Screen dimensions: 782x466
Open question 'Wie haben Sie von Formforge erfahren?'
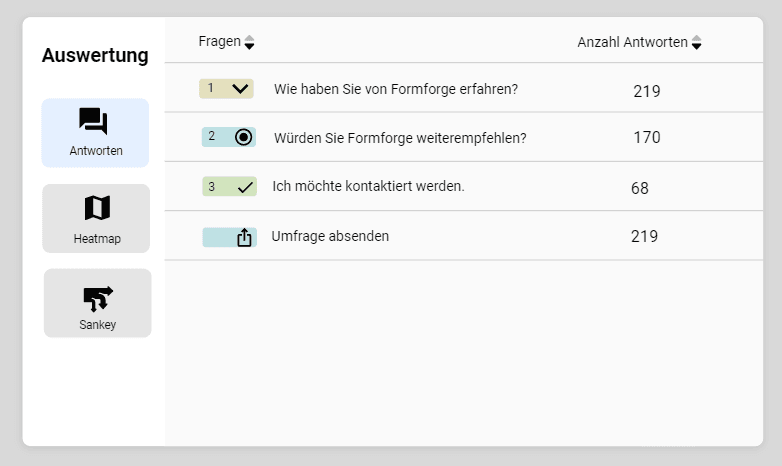pos(395,89)
